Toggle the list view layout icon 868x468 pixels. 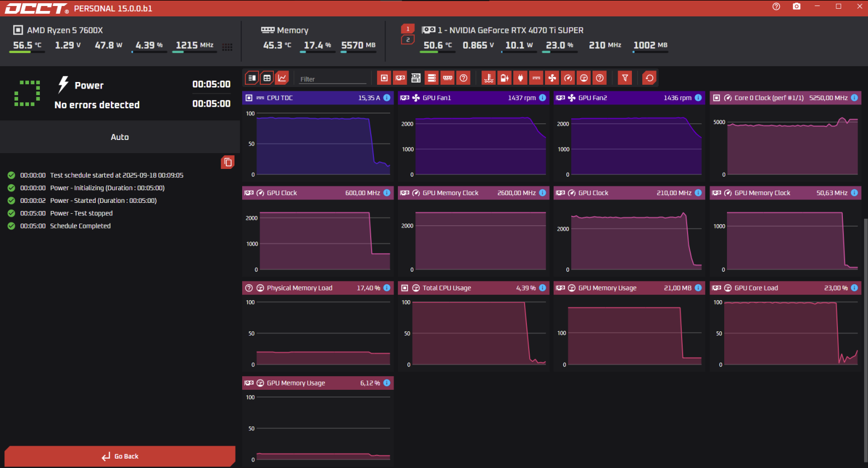251,78
